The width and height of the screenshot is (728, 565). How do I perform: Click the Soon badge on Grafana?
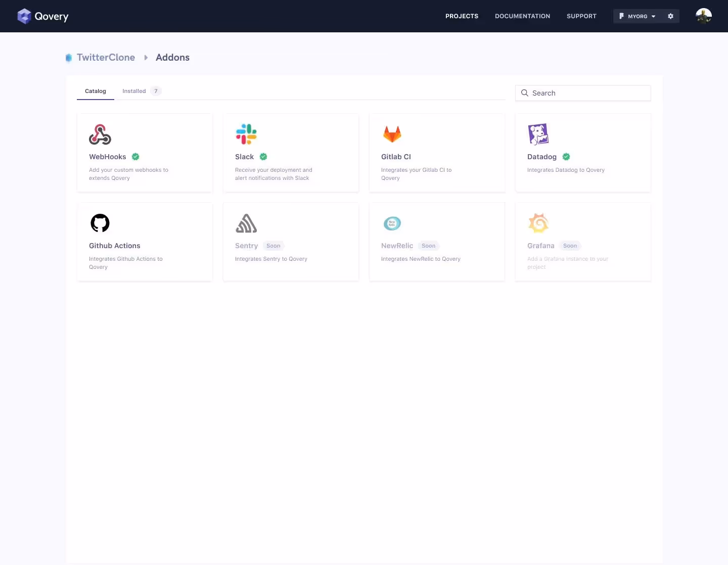pos(570,246)
